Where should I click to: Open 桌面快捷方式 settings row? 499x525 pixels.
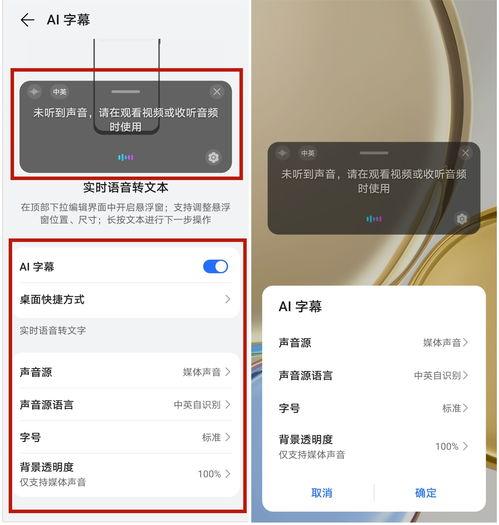[x=126, y=299]
